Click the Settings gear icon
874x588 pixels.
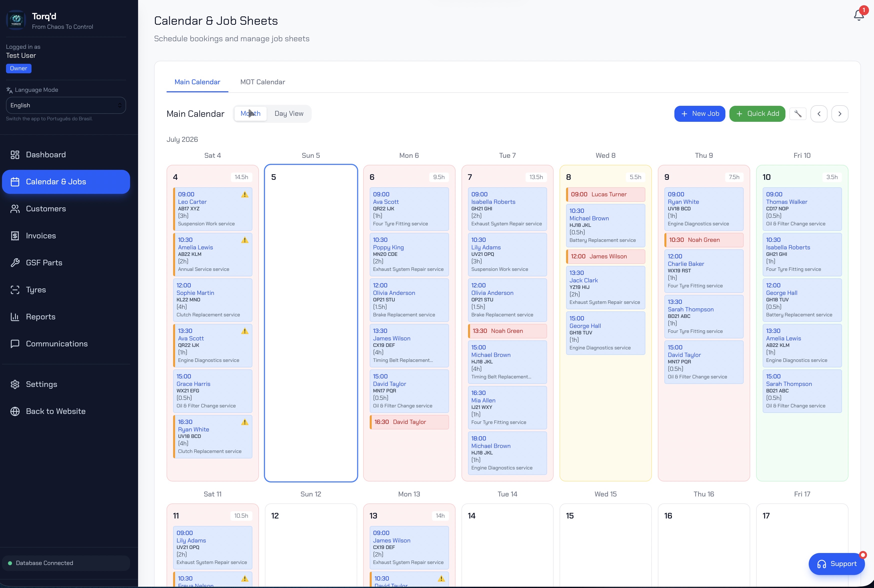[15, 384]
